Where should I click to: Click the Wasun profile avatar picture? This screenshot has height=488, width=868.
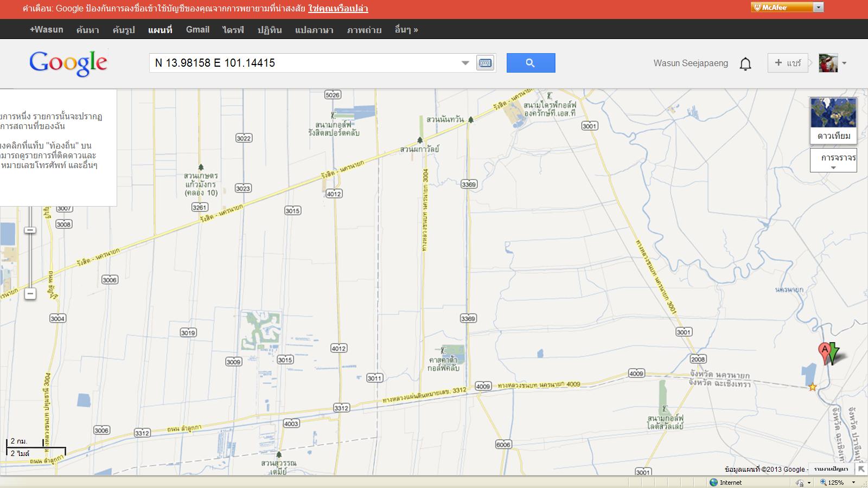(x=828, y=63)
